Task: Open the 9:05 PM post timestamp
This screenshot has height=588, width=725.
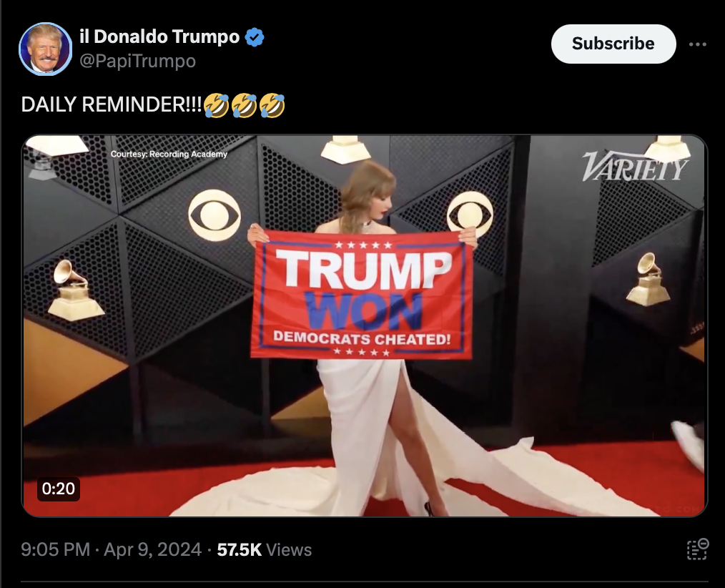Action: coord(56,549)
